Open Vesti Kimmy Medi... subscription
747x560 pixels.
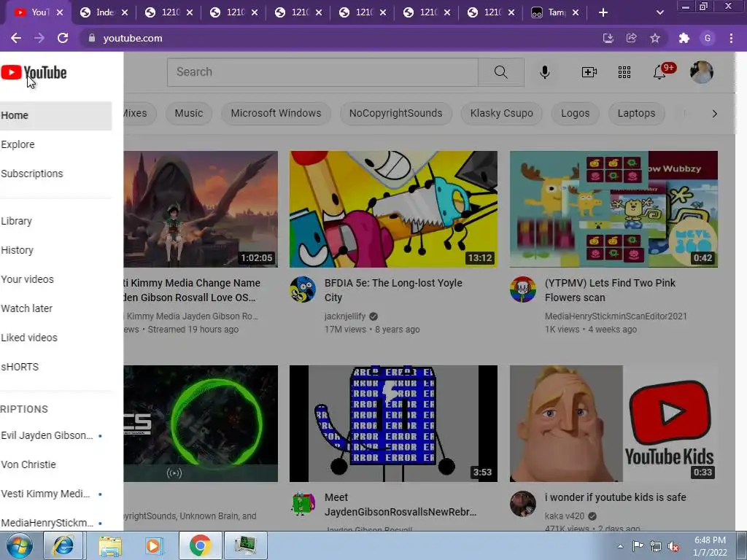(x=55, y=494)
